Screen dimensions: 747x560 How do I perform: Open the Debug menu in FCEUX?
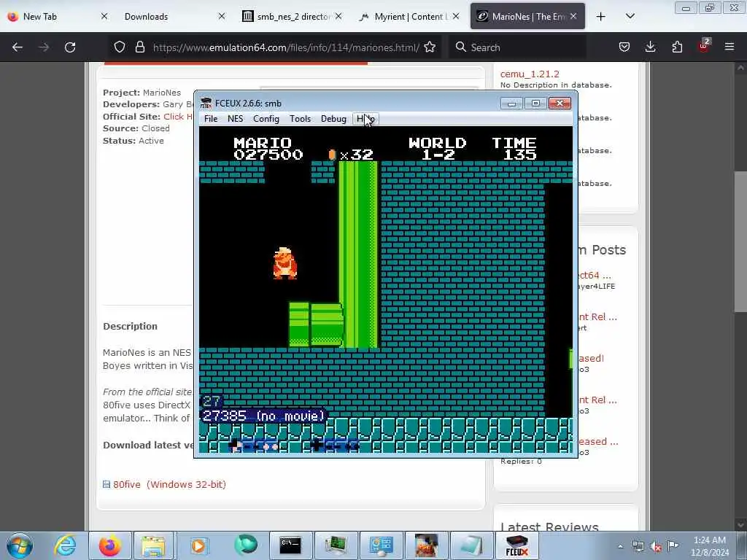333,119
